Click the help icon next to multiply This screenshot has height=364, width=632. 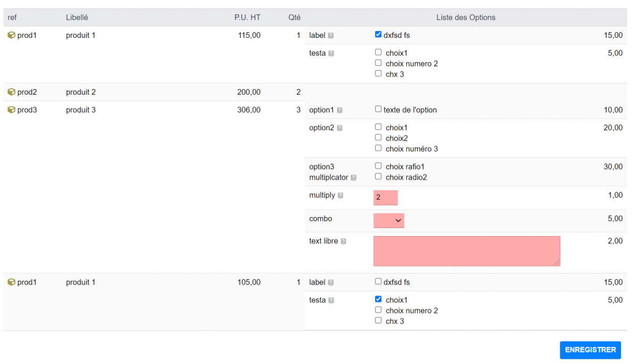coord(339,195)
